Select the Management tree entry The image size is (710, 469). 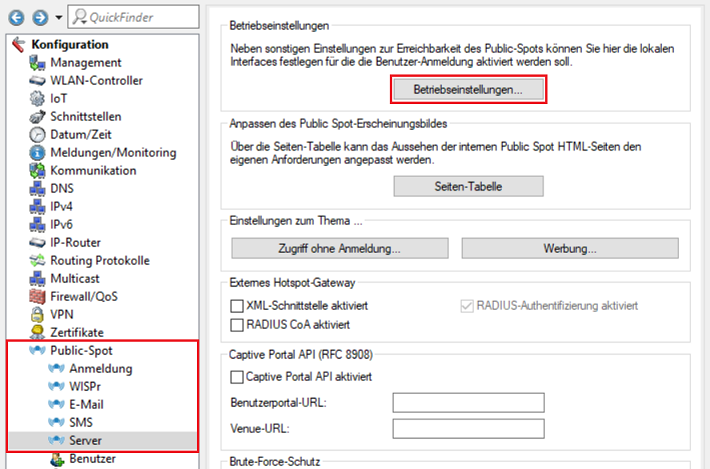[86, 62]
